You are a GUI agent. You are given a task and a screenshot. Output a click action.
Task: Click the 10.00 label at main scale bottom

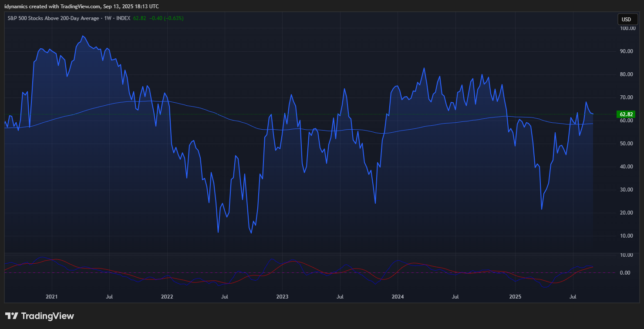(626, 236)
